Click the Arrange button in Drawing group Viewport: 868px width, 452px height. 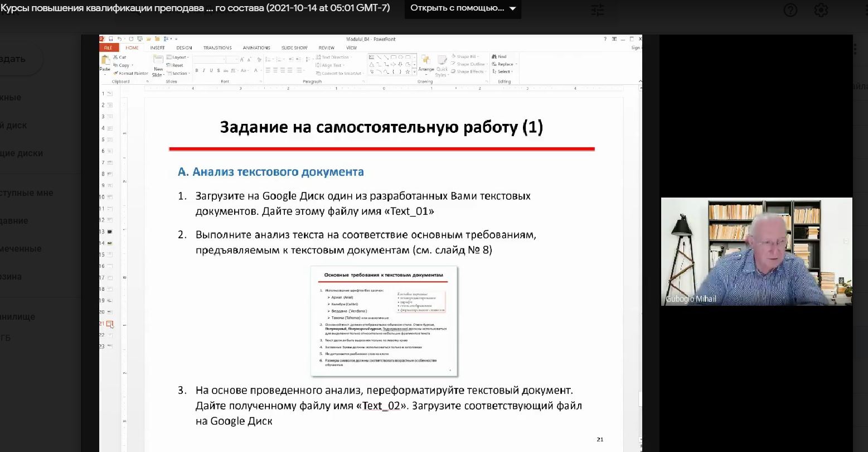click(x=426, y=66)
